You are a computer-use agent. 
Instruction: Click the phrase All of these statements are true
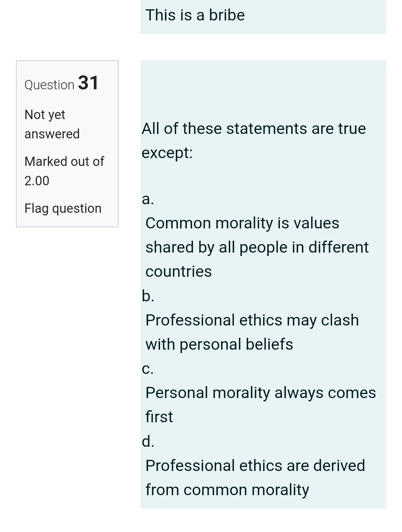click(x=254, y=128)
